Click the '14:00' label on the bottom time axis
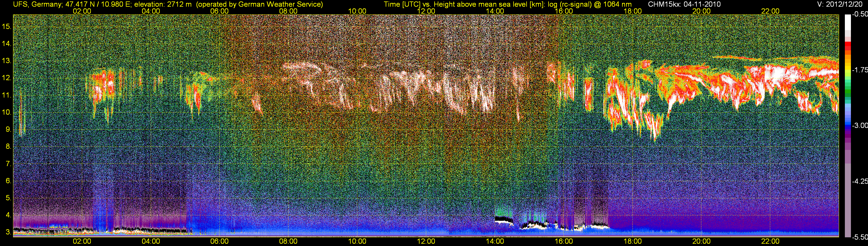The image size is (868, 246). (x=495, y=241)
